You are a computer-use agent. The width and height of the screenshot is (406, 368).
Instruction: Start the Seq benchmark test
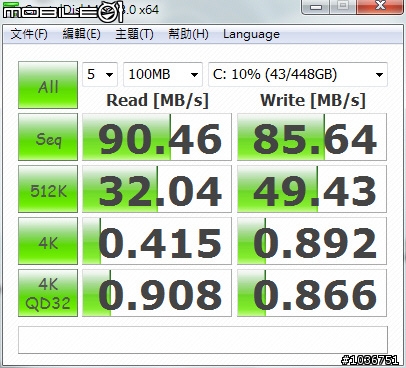(48, 137)
